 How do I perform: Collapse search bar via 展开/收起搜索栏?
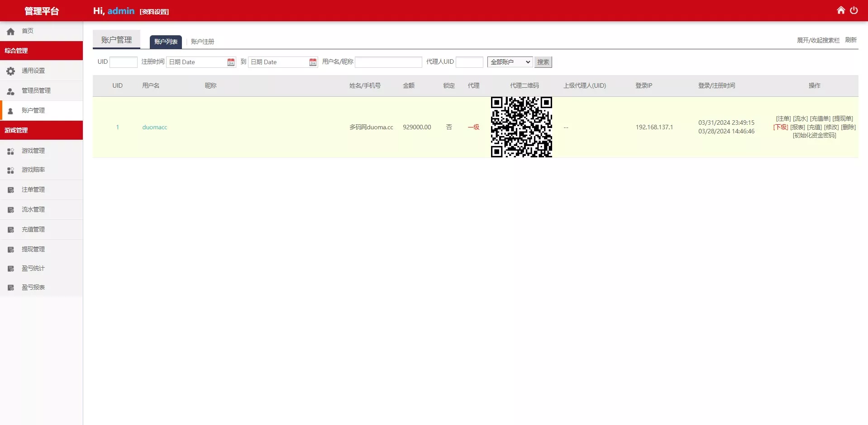click(817, 40)
